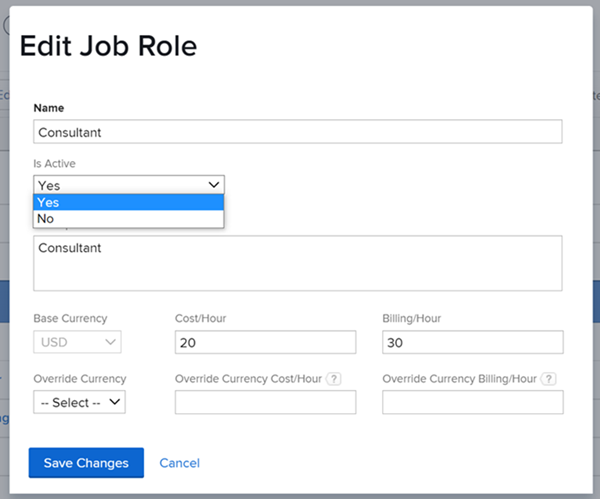600x499 pixels.
Task: Focus the Override Currency Cost/Hour input
Action: coord(265,402)
